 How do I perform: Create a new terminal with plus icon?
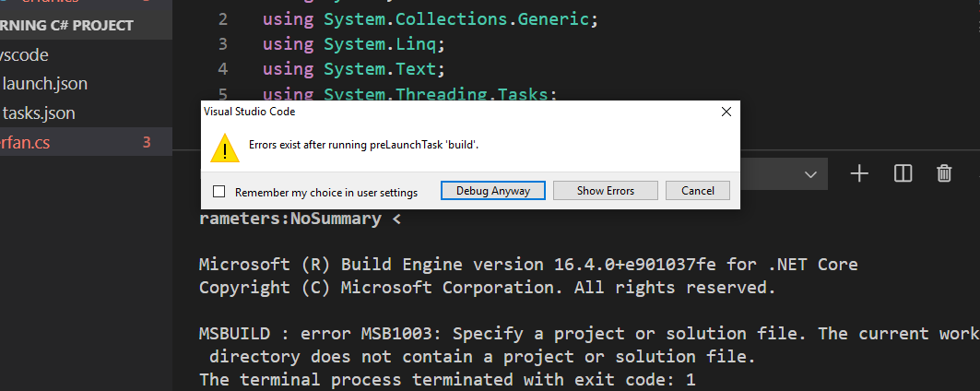[x=859, y=174]
